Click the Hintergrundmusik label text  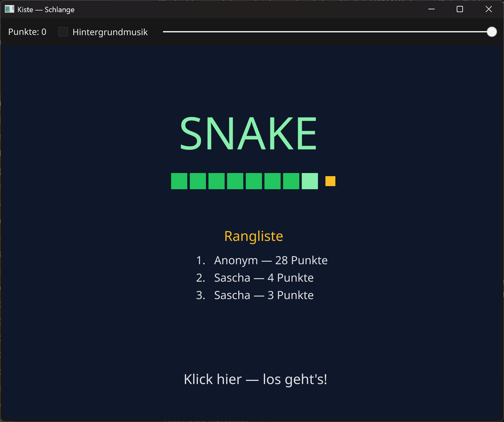(110, 32)
